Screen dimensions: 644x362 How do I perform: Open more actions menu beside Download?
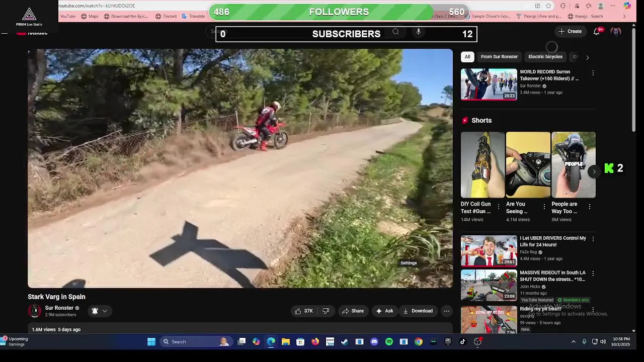(x=446, y=311)
